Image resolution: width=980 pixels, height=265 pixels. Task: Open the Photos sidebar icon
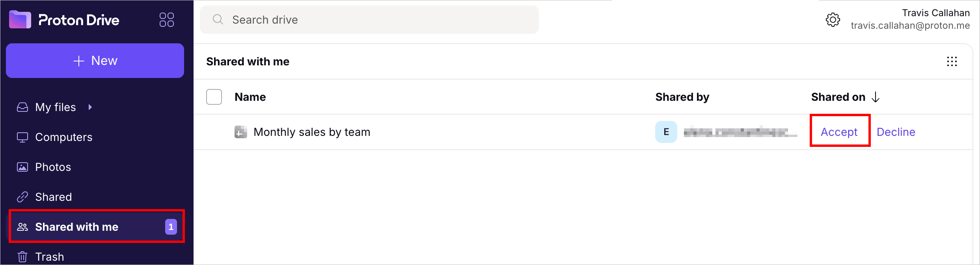point(22,167)
